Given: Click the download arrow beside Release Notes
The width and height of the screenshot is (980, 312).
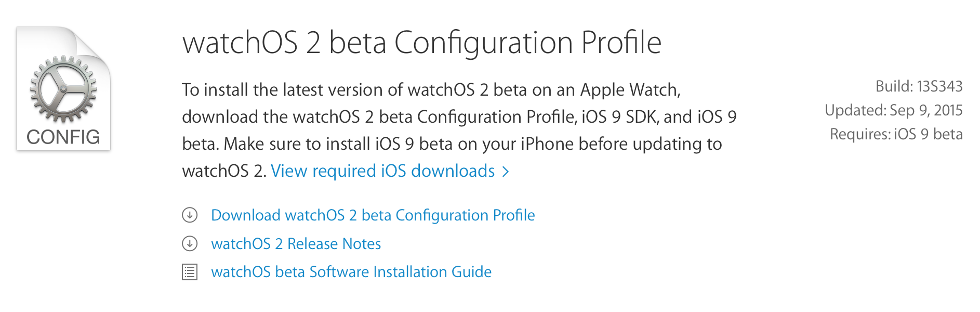Looking at the screenshot, I should click(x=191, y=243).
